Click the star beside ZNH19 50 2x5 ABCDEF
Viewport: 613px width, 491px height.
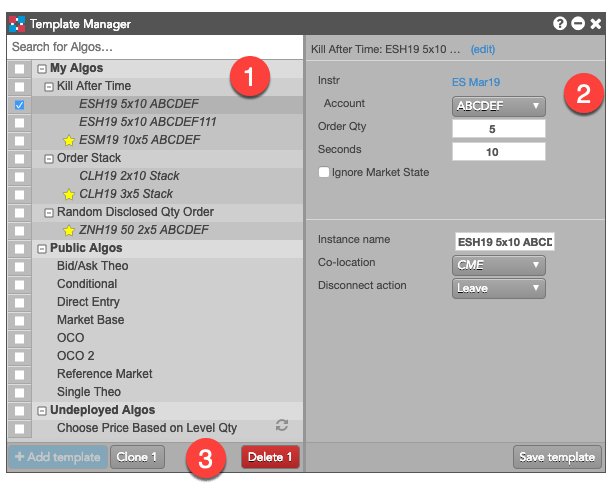(x=69, y=230)
